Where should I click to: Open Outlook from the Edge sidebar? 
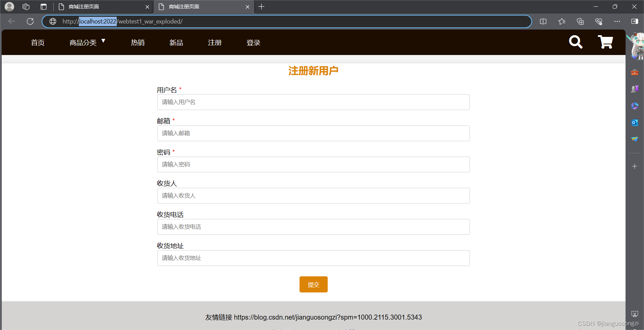click(635, 122)
